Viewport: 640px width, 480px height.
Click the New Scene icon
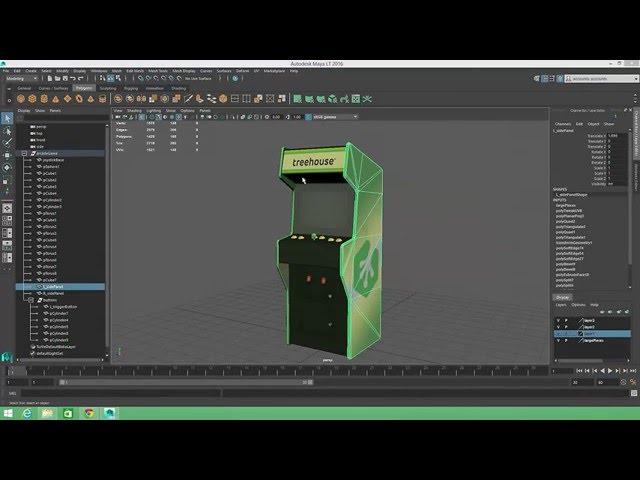click(49, 78)
